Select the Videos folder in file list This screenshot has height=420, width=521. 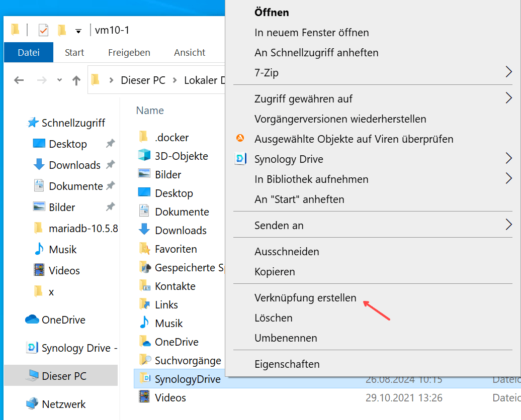(170, 398)
